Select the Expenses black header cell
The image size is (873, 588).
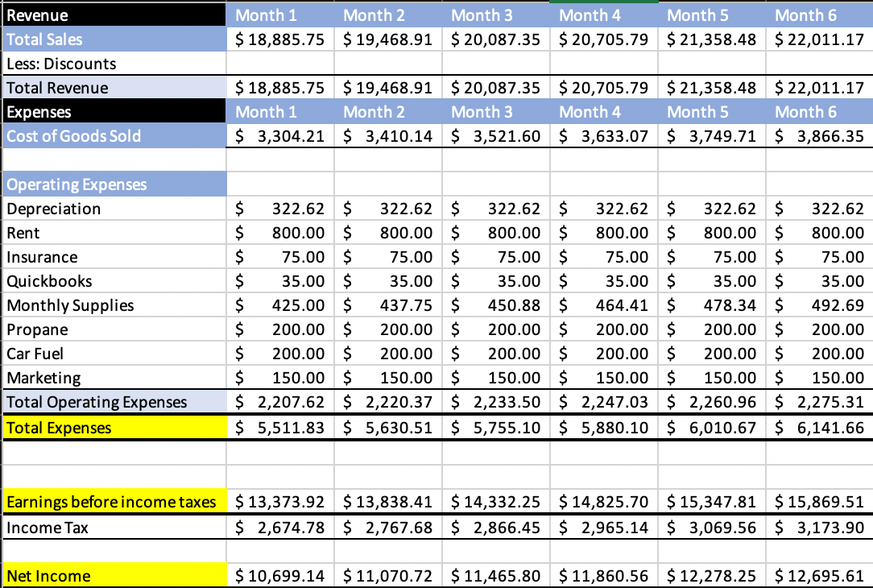tap(114, 112)
